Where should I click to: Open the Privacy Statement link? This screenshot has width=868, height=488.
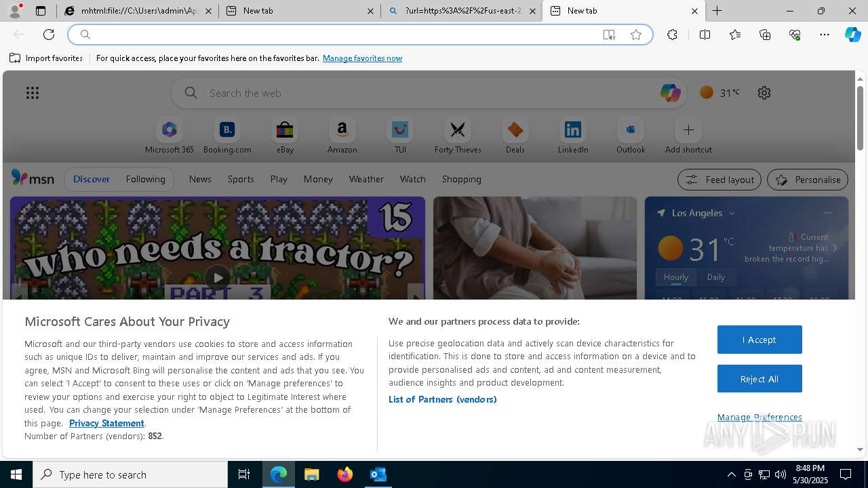pyautogui.click(x=106, y=423)
